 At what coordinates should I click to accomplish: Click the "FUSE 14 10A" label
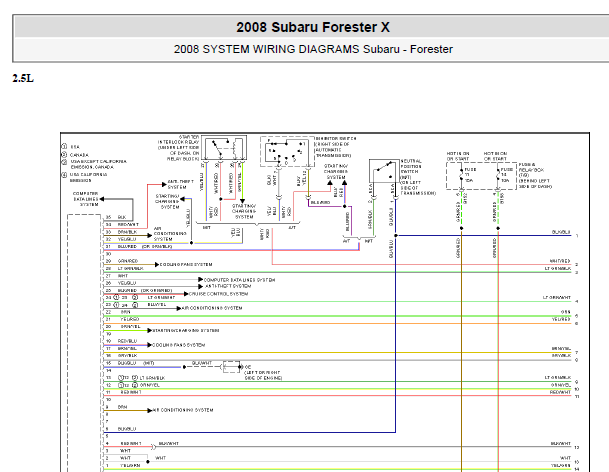(x=506, y=175)
